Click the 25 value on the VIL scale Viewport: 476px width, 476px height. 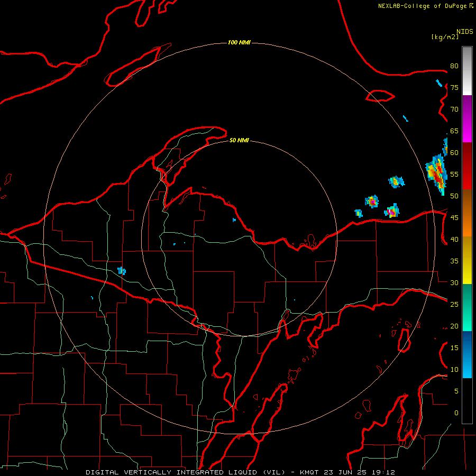pyautogui.click(x=454, y=304)
